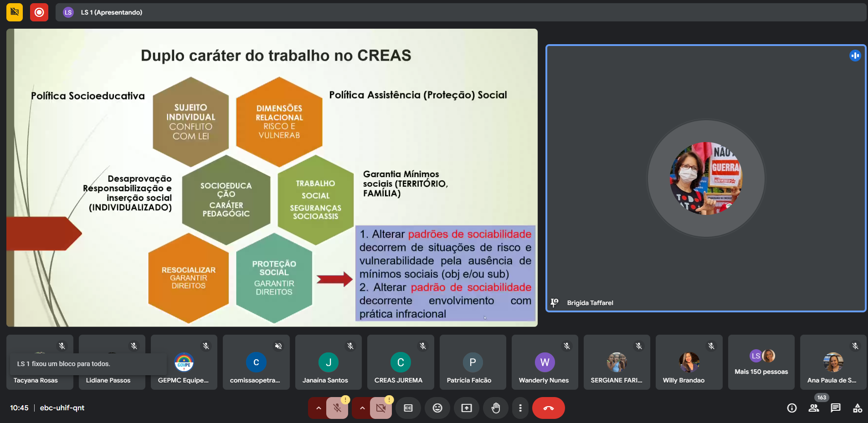Viewport: 868px width, 423px height.
Task: Click Brigida Taffarel's pinned video tile
Action: (x=706, y=178)
